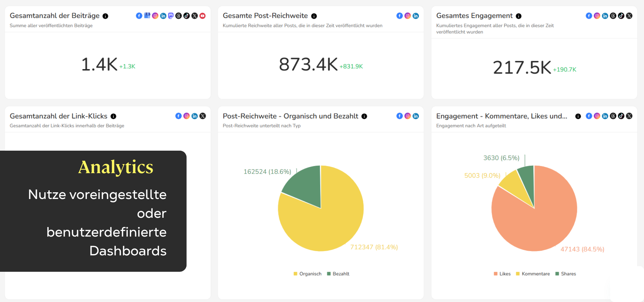The width and height of the screenshot is (644, 302).
Task: Click LinkedIn icon in Gesamtes Engagement card
Action: 605,16
